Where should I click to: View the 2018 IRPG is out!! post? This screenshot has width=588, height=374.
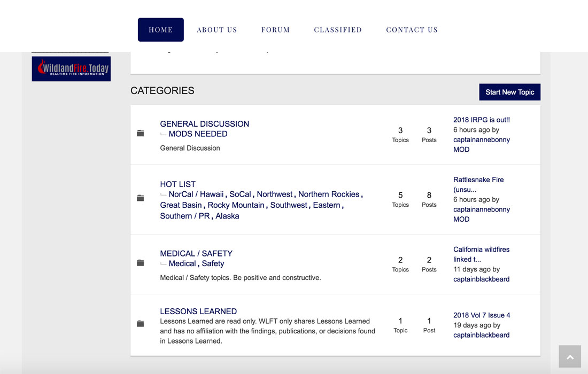481,120
